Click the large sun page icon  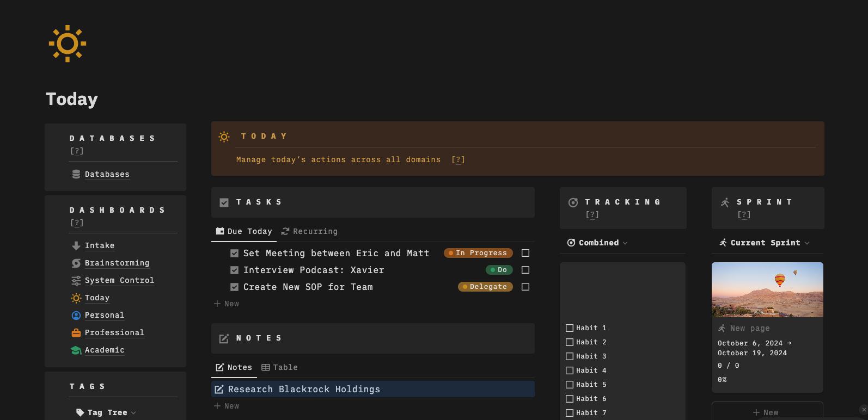click(68, 44)
